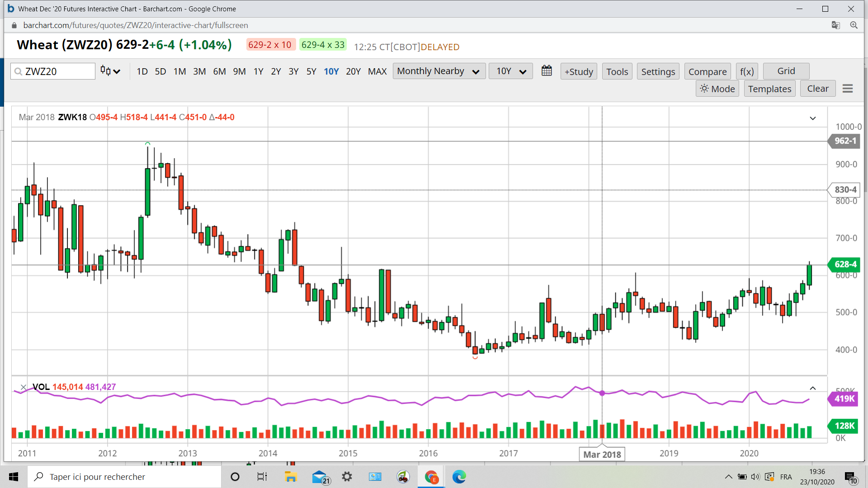Open Microsoft Edge from the taskbar

click(x=459, y=477)
